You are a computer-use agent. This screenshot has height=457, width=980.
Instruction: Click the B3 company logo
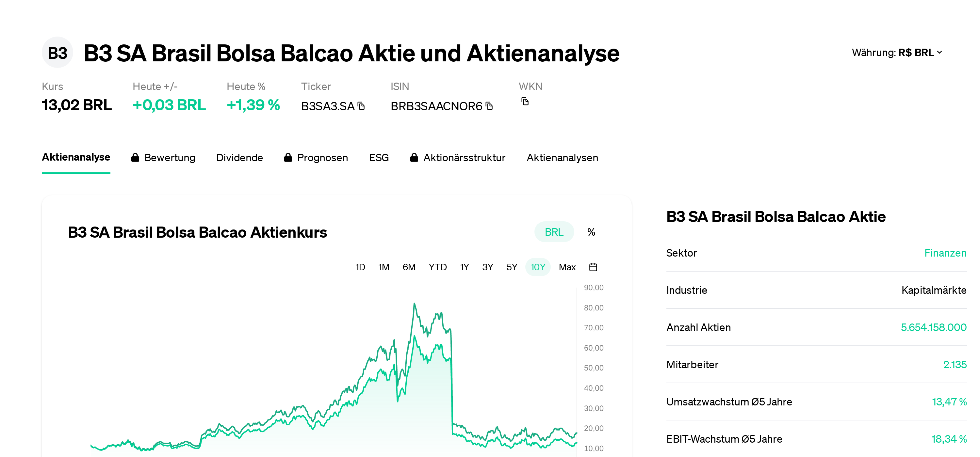click(57, 53)
